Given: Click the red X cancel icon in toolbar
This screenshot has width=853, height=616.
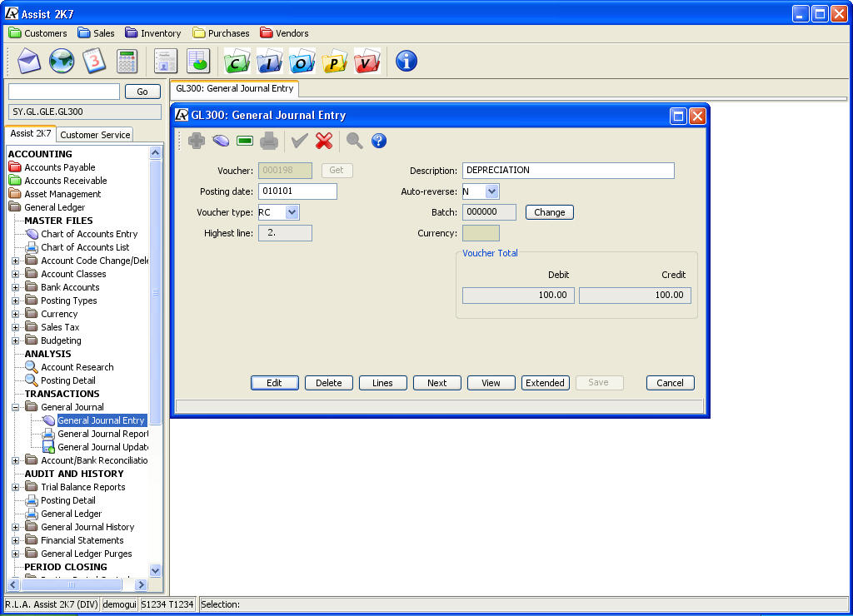Looking at the screenshot, I should point(324,141).
